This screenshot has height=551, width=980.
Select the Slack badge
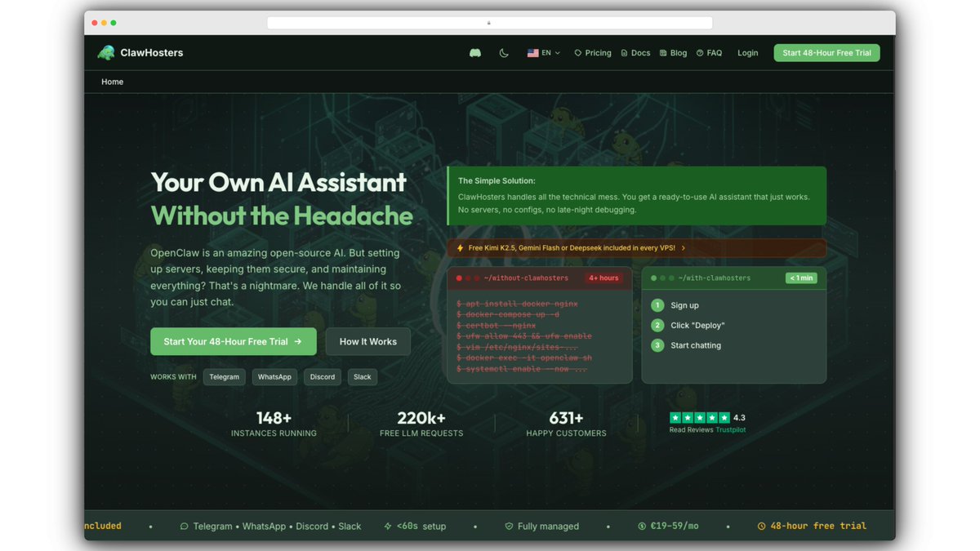click(x=363, y=377)
